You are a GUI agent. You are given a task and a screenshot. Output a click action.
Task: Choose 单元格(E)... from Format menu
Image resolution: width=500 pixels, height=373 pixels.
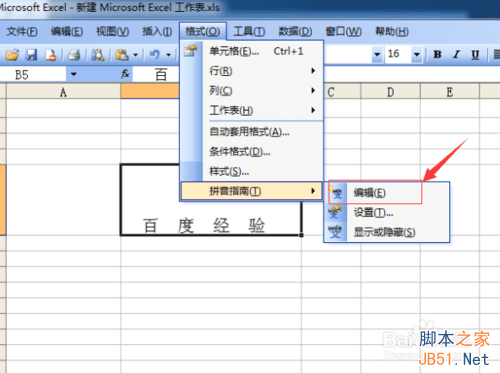point(252,51)
